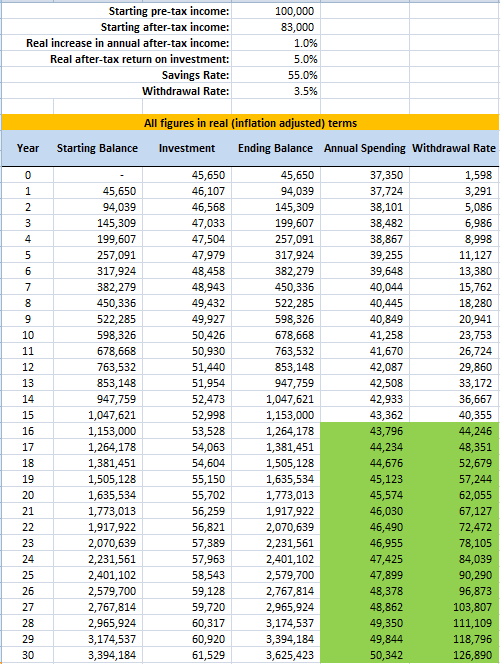The height and width of the screenshot is (664, 500).
Task: Select the withdrawal value 29,860
Action: [475, 367]
